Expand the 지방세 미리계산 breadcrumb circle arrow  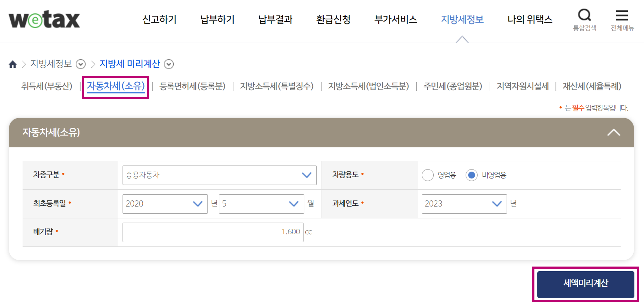coord(169,64)
